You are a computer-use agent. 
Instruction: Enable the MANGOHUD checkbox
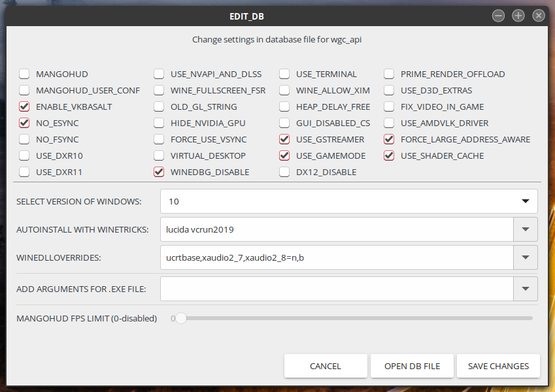(24, 74)
